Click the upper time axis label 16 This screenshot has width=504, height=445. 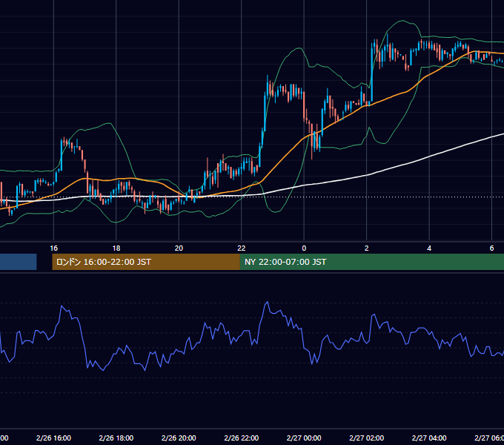53,248
